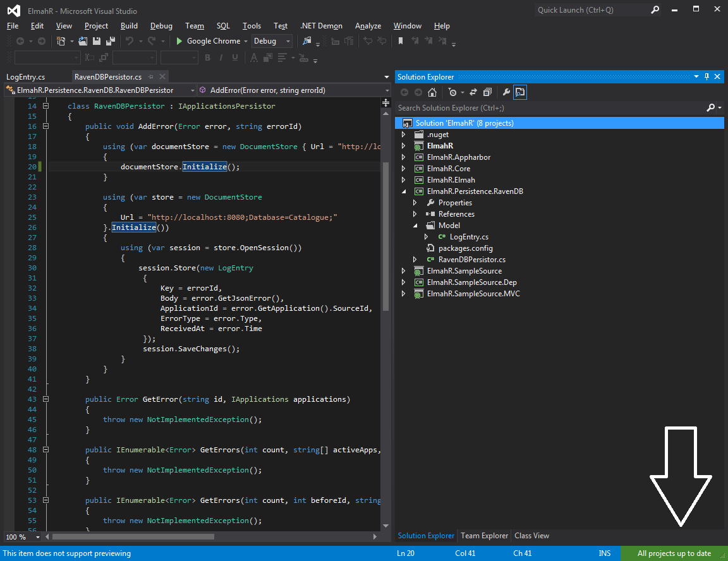Open the editor tab list dropdown arrow

click(386, 76)
